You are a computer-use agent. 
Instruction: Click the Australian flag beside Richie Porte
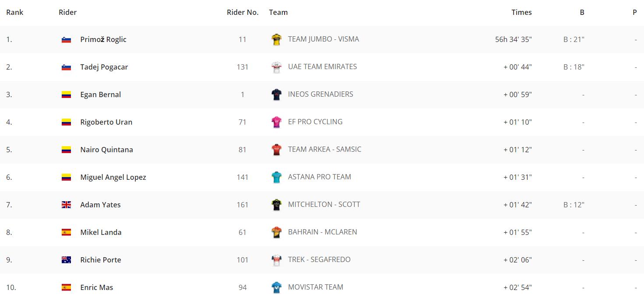(66, 260)
